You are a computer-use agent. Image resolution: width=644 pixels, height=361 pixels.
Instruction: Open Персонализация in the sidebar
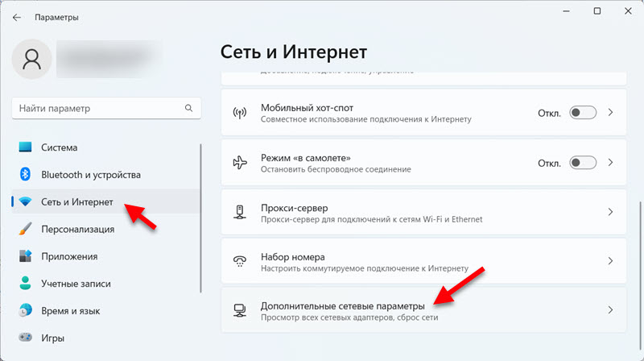tap(77, 229)
